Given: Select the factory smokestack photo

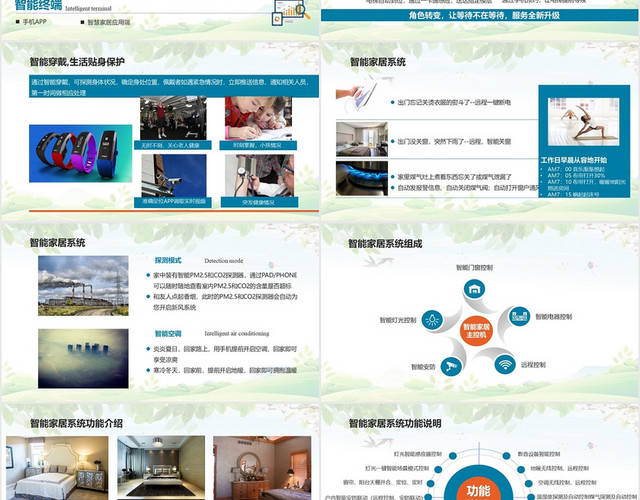Looking at the screenshot, I should click(x=83, y=286).
